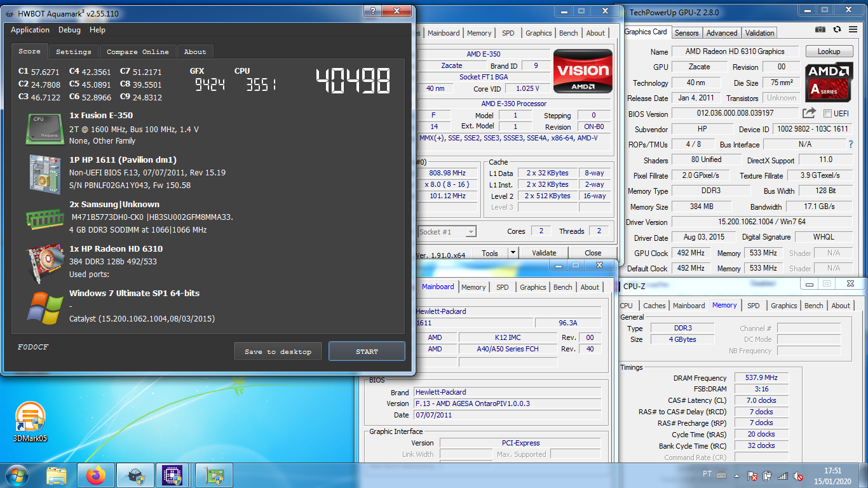The width and height of the screenshot is (868, 488).
Task: Click the RAM module icon in Aquamark
Action: click(x=44, y=219)
